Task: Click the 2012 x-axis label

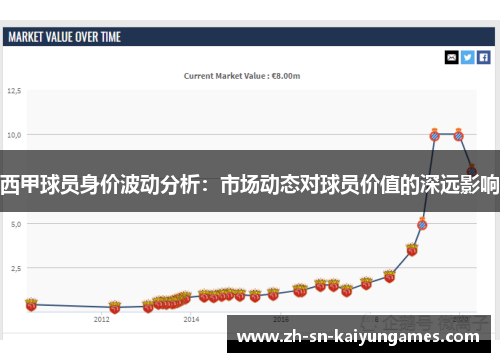Action: pyautogui.click(x=101, y=319)
